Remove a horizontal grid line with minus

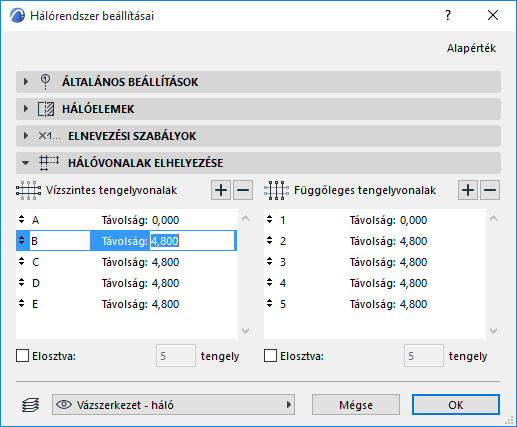click(x=243, y=190)
